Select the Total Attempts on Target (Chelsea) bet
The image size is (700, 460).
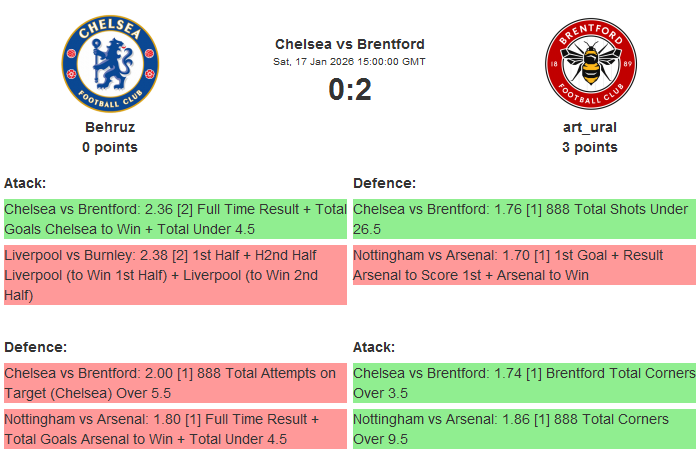(x=175, y=382)
